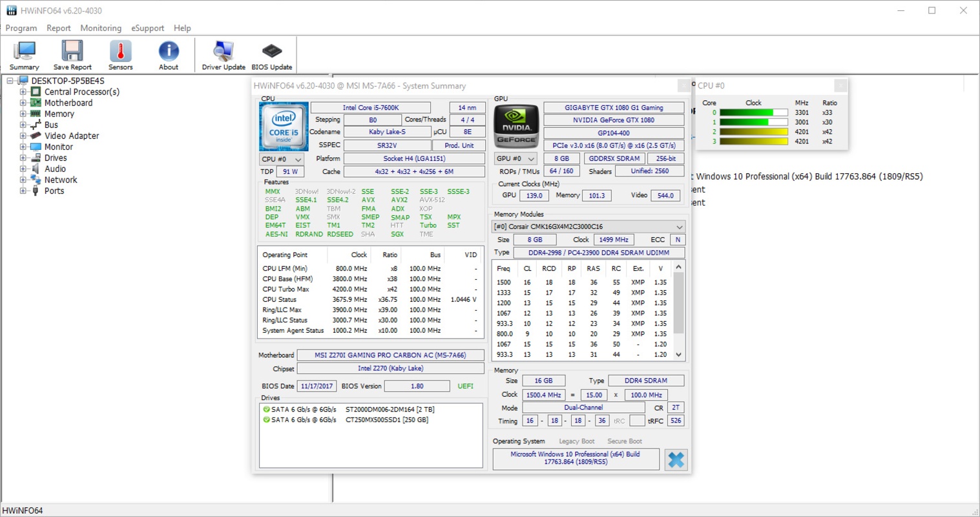Click the Intel Z270 (Kaby Lake) chipset field
980x517 pixels.
pyautogui.click(x=390, y=368)
